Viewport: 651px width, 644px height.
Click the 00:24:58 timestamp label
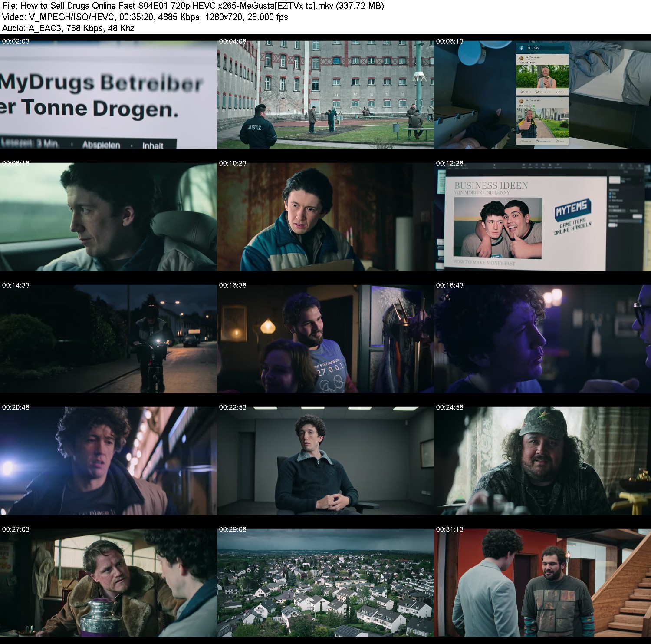coord(450,407)
